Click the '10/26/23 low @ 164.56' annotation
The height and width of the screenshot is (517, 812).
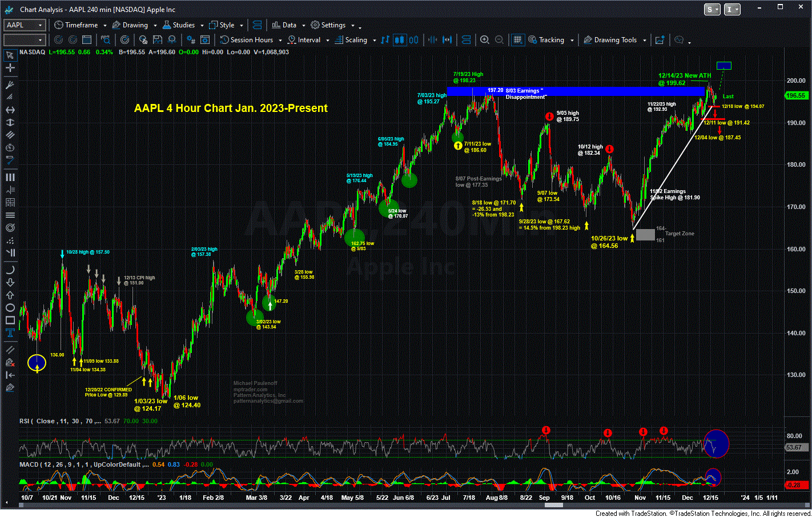609,242
